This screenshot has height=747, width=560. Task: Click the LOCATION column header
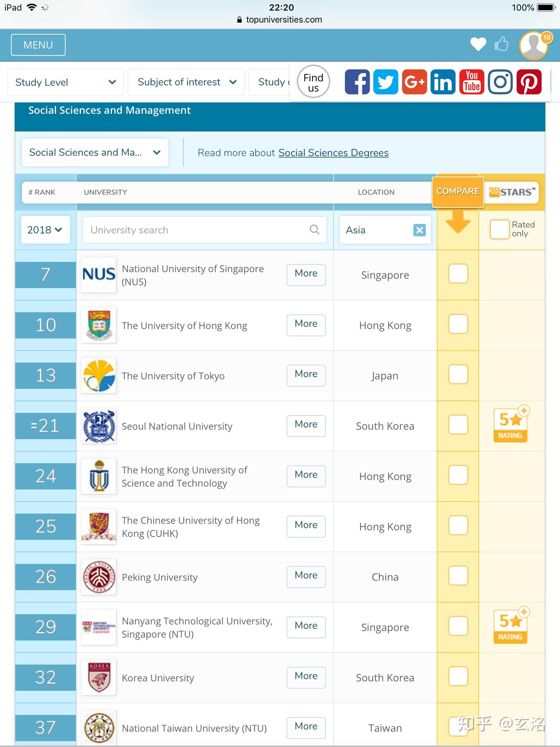click(376, 192)
